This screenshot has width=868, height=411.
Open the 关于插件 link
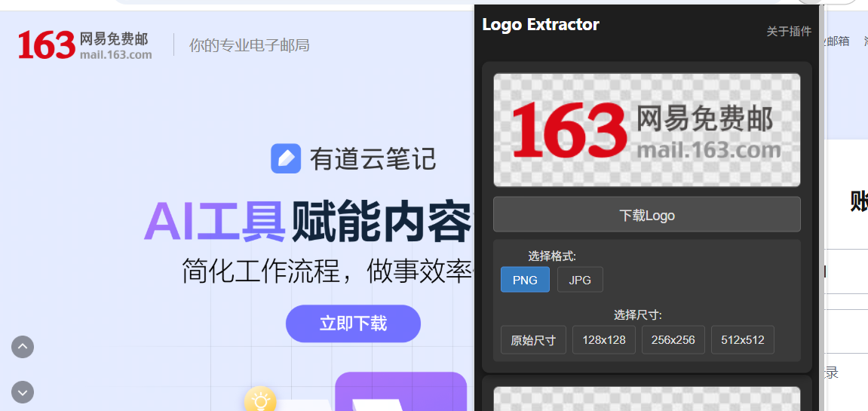click(789, 31)
